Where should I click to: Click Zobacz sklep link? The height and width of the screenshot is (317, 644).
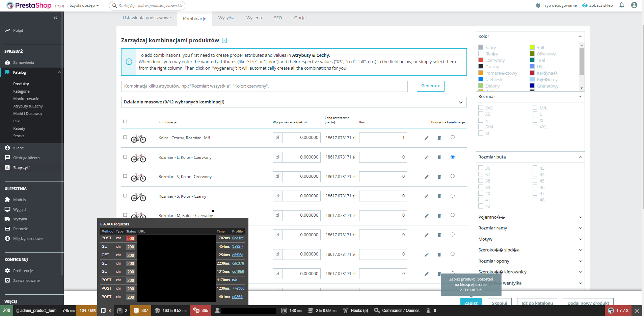[x=597, y=5]
